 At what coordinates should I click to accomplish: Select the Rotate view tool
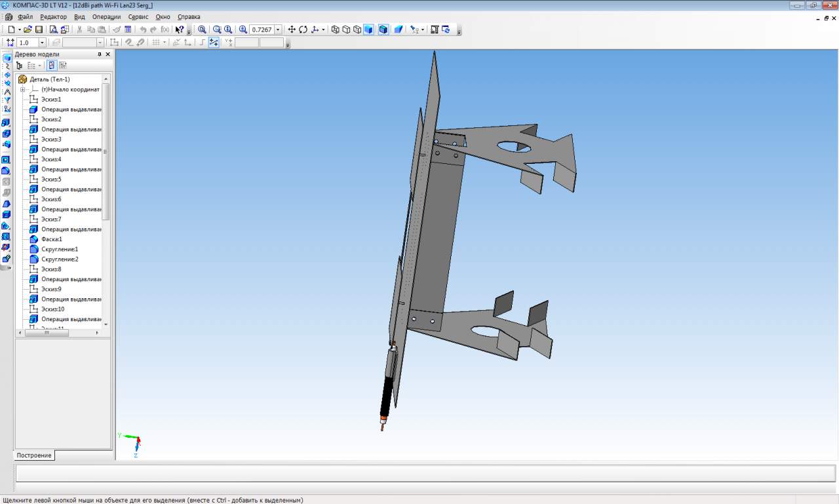[x=303, y=29]
